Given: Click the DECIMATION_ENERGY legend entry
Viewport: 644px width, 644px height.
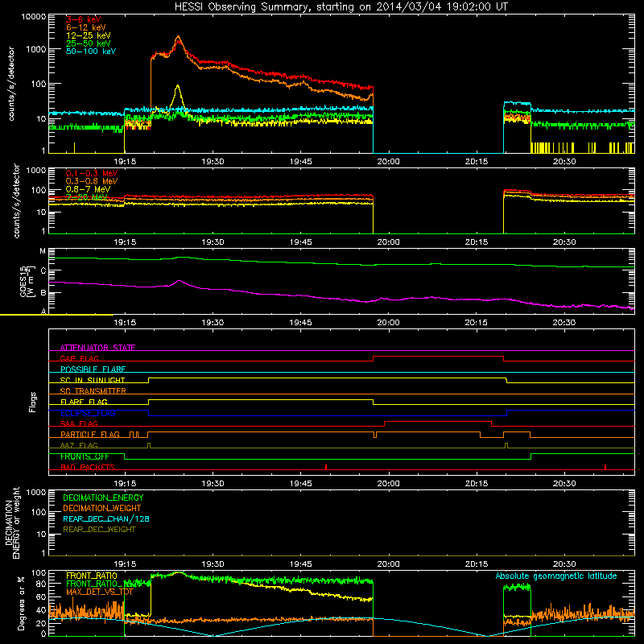Looking at the screenshot, I should 103,497.
